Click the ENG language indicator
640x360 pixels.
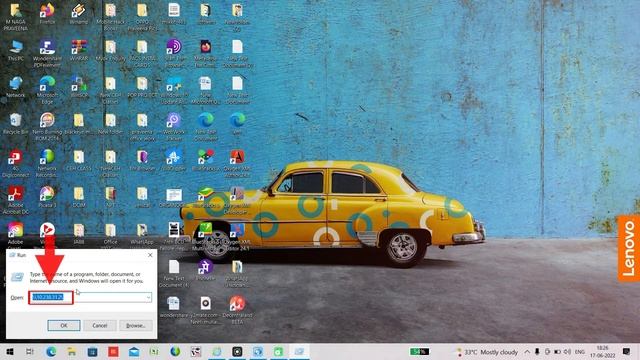(x=580, y=351)
